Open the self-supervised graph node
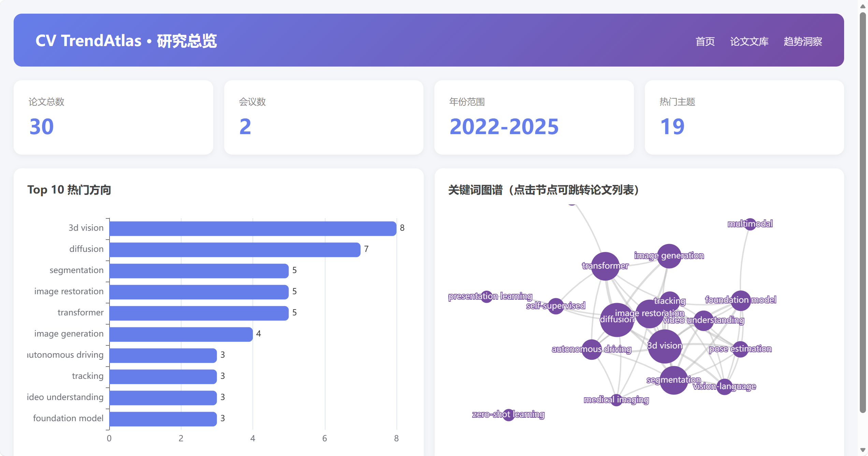 point(555,306)
